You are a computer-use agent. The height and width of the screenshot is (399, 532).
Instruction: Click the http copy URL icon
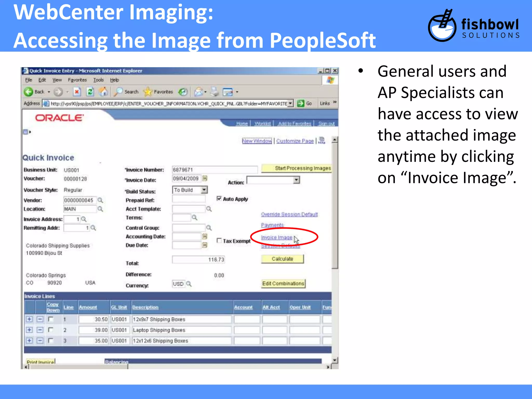[x=322, y=141]
